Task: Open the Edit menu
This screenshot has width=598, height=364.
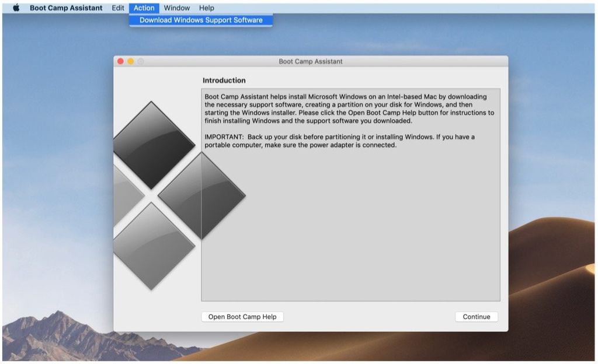Action: [117, 8]
